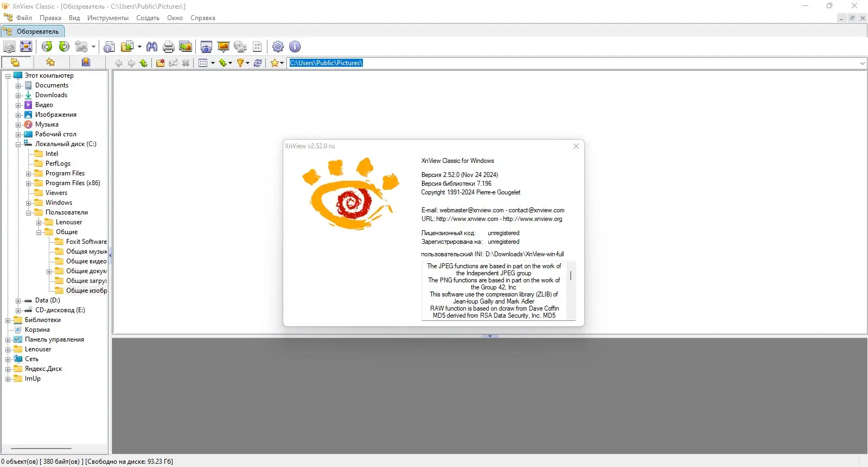868x467 pixels.
Task: Select the Обозреватель tab
Action: [x=33, y=31]
